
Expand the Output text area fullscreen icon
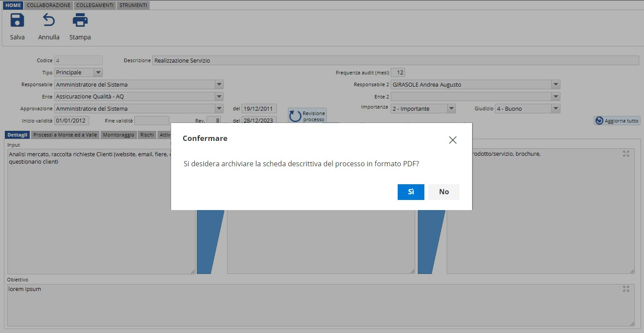(x=626, y=154)
